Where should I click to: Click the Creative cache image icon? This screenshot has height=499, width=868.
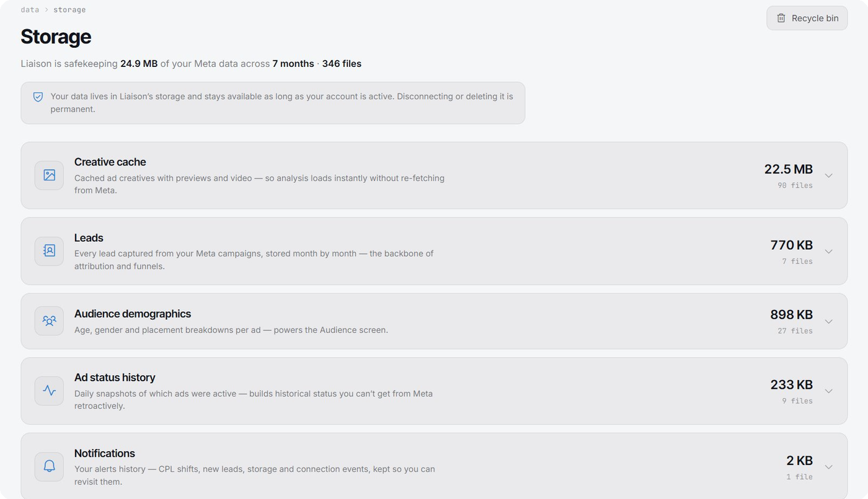pyautogui.click(x=49, y=175)
